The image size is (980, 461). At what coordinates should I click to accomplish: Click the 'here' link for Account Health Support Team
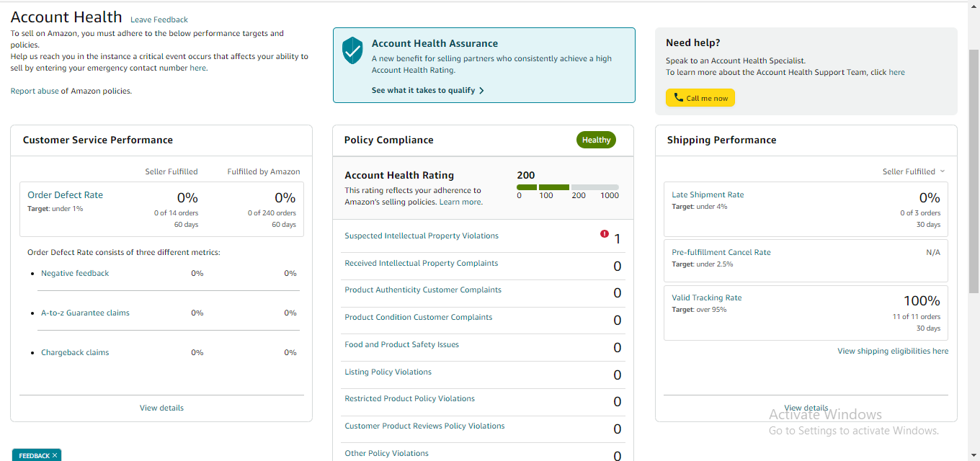click(x=896, y=73)
